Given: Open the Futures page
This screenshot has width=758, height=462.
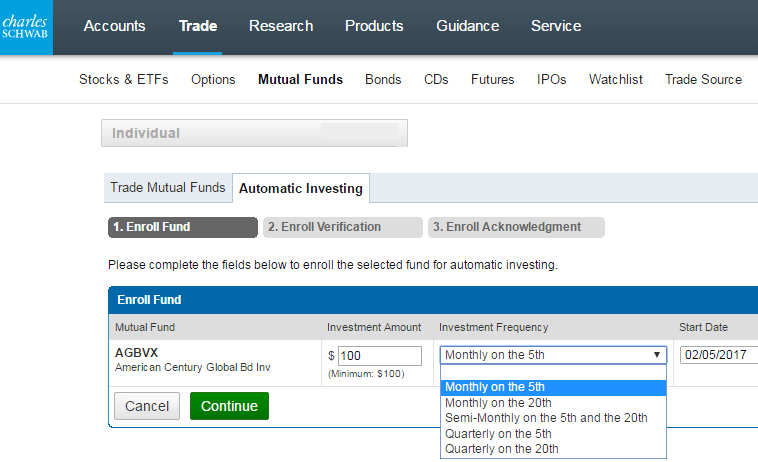Looking at the screenshot, I should point(493,79).
